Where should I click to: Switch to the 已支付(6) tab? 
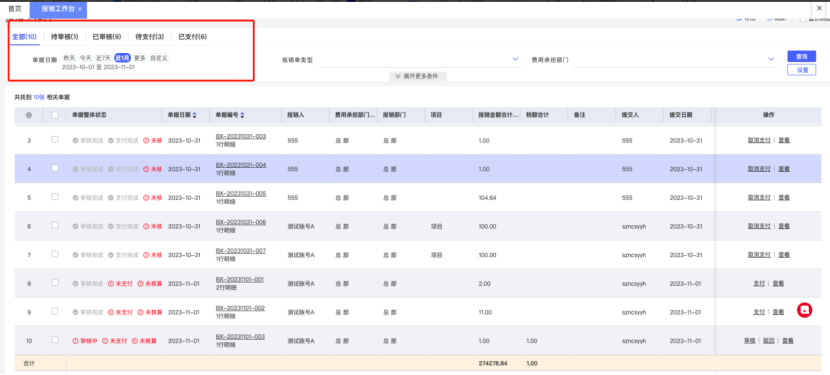pos(193,37)
